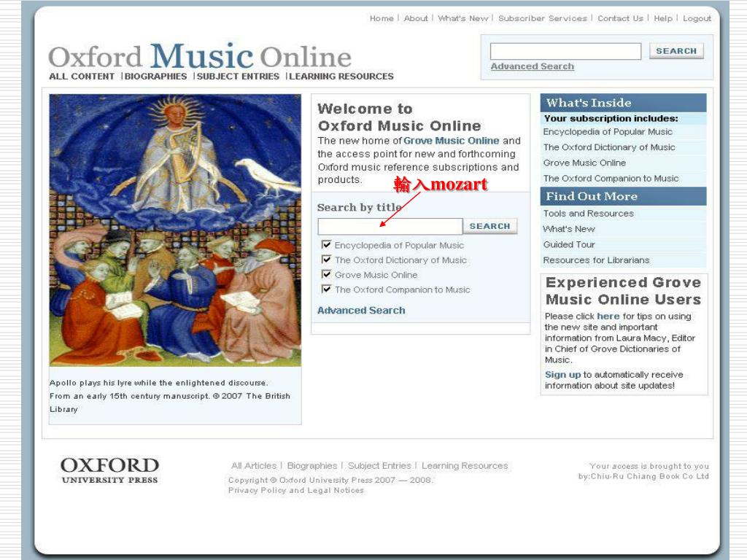Click the Oxford Music Online logo
This screenshot has width=747, height=560.
pyautogui.click(x=200, y=56)
